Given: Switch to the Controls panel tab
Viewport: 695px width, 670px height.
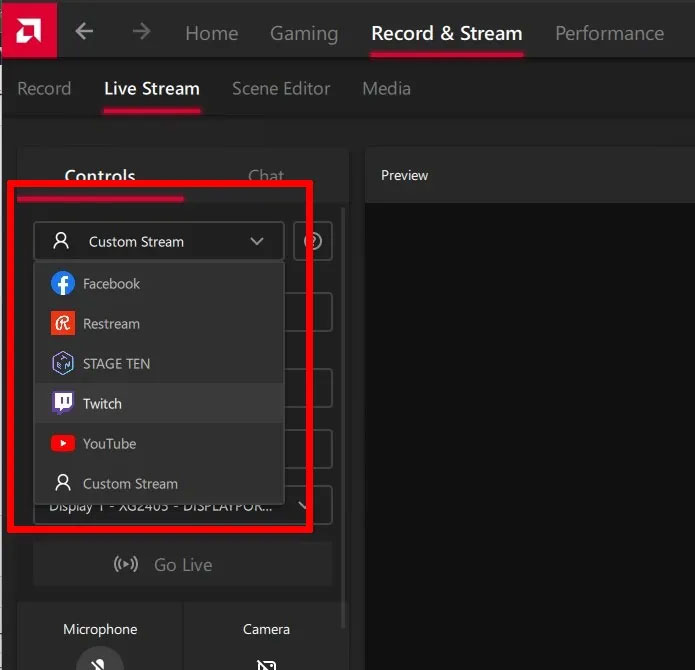Looking at the screenshot, I should coord(100,176).
